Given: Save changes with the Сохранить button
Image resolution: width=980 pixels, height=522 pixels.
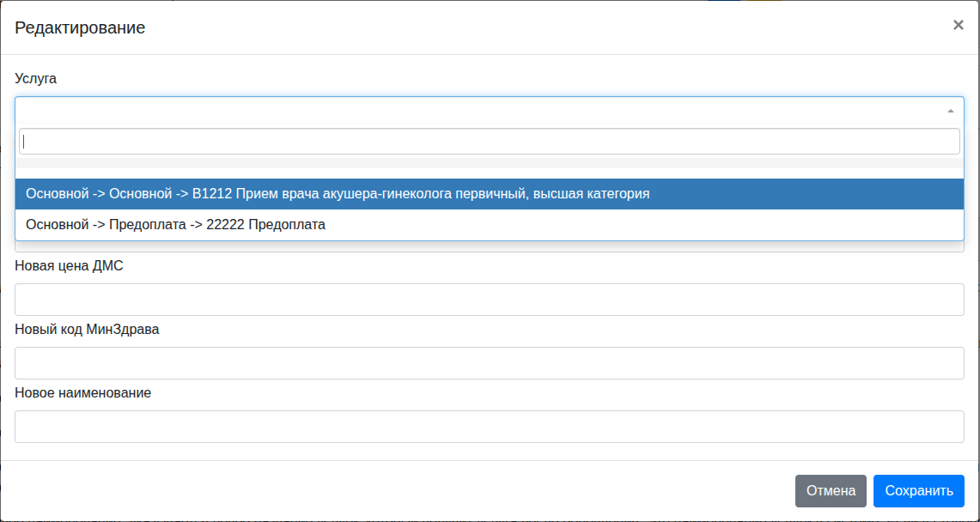Looking at the screenshot, I should coord(918,491).
